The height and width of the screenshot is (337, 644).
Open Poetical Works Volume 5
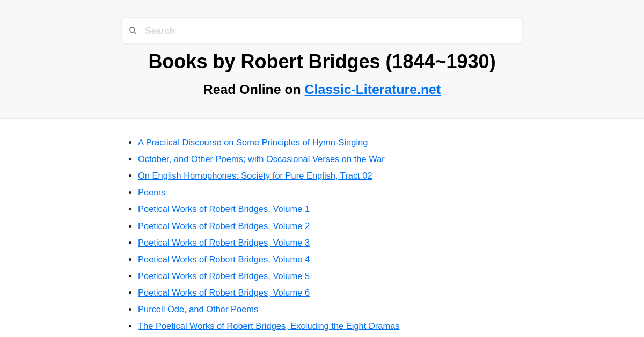point(224,276)
